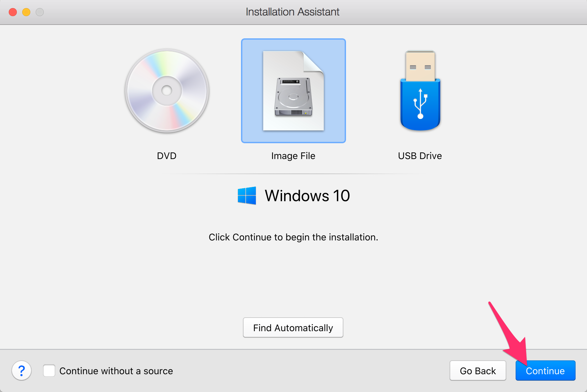This screenshot has height=392, width=587.
Task: Click the DVD label text
Action: click(x=167, y=156)
